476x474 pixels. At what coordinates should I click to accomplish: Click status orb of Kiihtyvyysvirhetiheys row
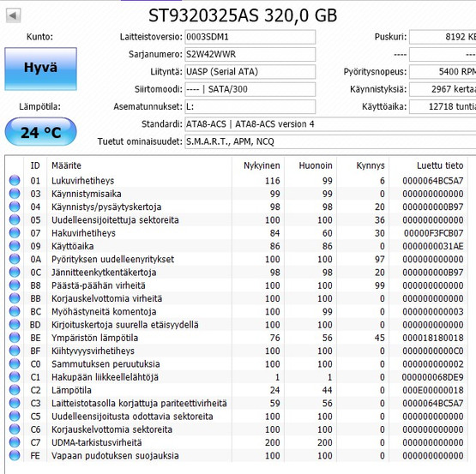pyautogui.click(x=15, y=351)
